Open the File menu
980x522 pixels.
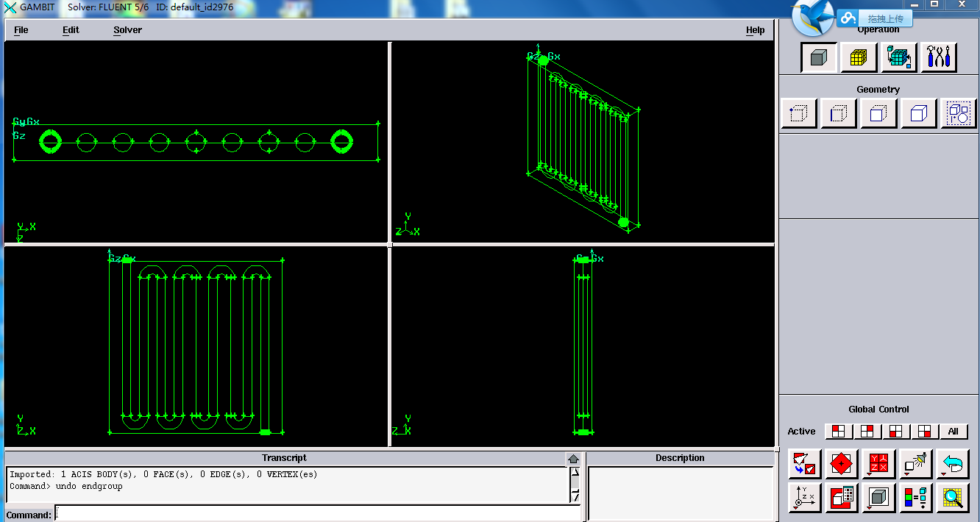[21, 30]
